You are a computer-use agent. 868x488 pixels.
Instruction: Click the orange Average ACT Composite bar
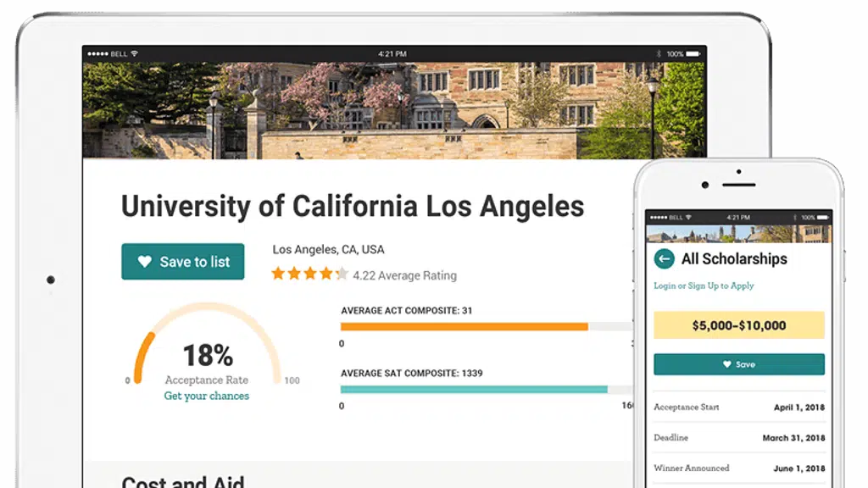tap(464, 327)
